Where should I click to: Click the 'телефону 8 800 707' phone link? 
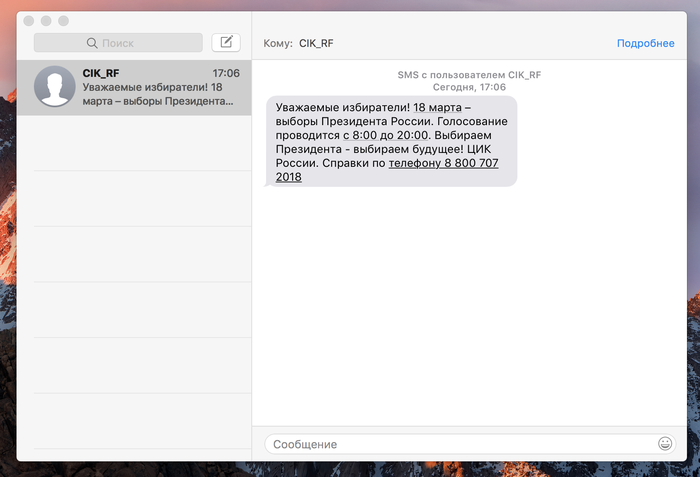tap(443, 163)
